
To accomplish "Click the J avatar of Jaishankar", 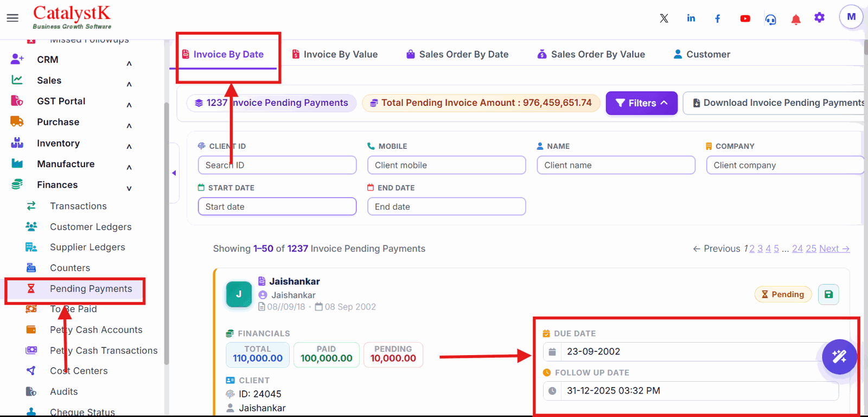I will click(x=239, y=294).
